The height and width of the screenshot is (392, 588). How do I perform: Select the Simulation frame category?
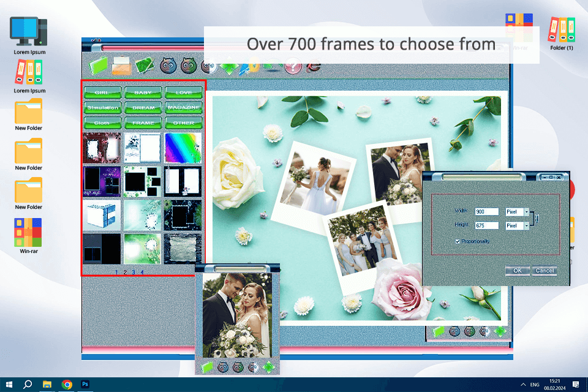[102, 108]
